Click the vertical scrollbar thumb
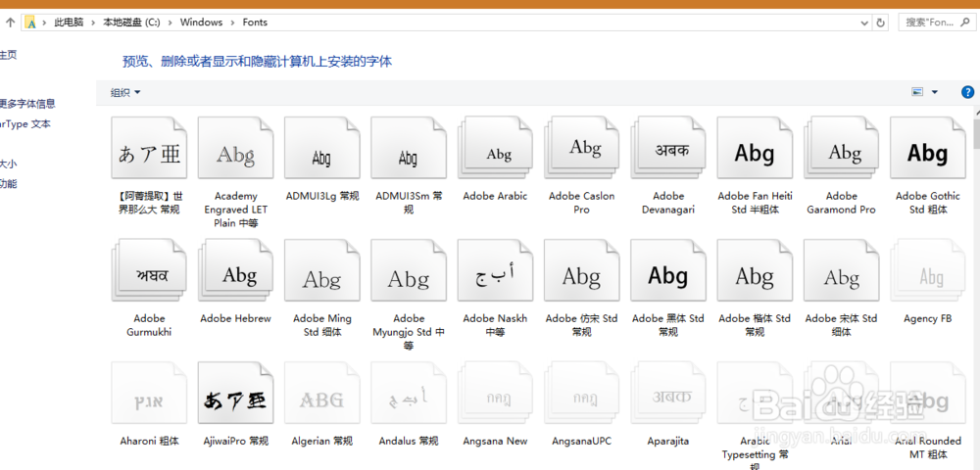Viewport: 980px width, 470px height. [976, 131]
